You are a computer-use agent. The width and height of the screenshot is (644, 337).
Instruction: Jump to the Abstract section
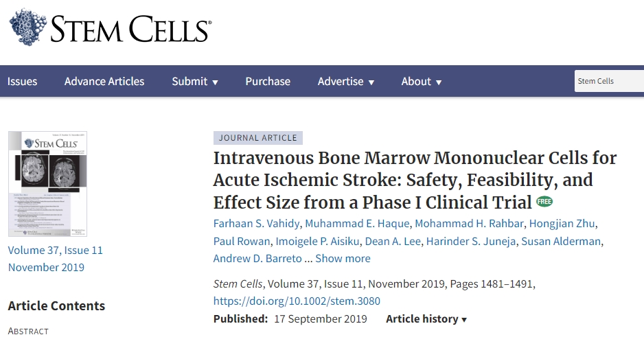[28, 331]
